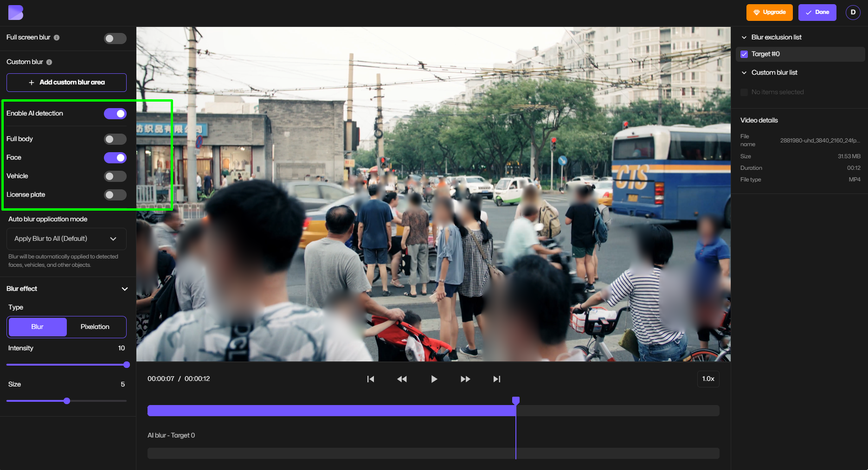Click the app logo in the top left

point(15,12)
